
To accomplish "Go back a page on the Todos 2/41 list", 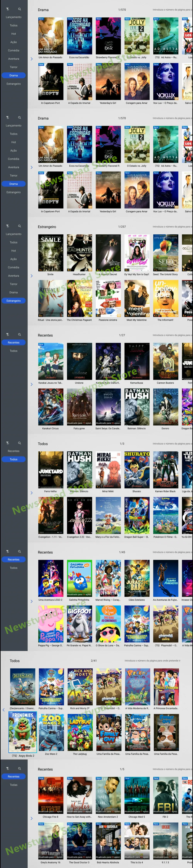I will (x=4, y=710).
